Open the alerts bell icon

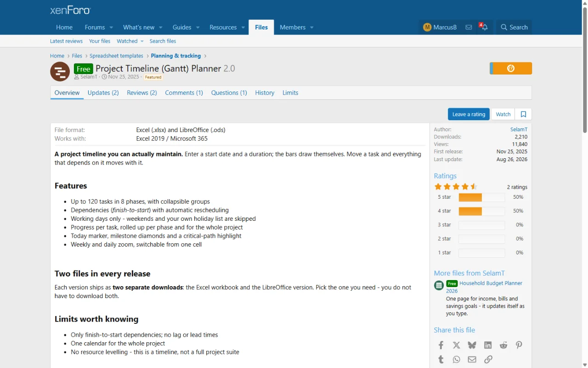click(484, 27)
